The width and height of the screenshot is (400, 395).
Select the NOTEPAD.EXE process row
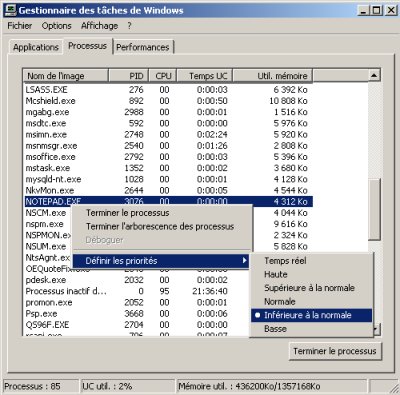click(168, 201)
